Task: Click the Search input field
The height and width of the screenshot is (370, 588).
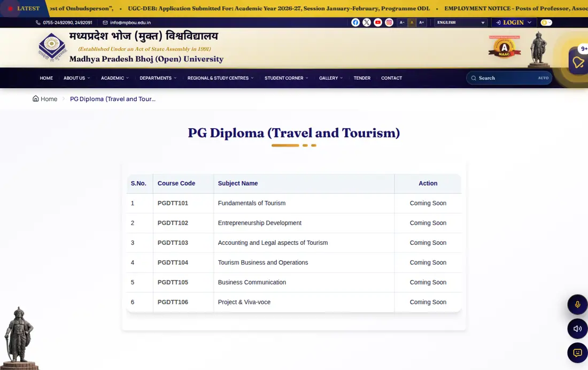Action: (509, 78)
